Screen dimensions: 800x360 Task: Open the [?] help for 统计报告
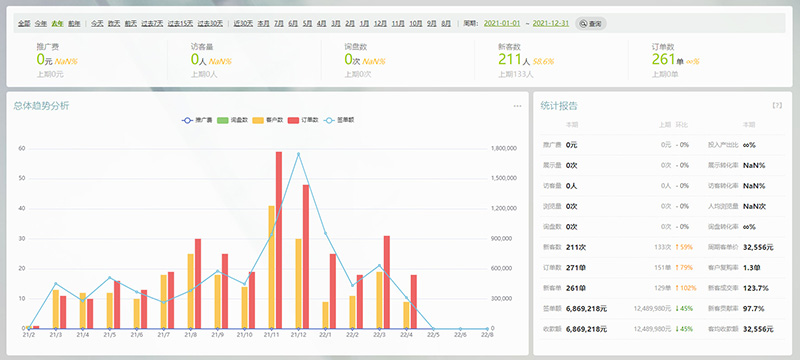777,106
